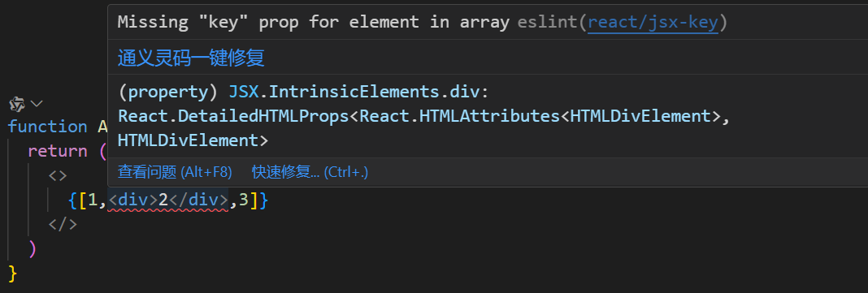This screenshot has height=293, width=868.
Task: Click 通义灵码一键修复 one-click fix link
Action: tap(191, 58)
